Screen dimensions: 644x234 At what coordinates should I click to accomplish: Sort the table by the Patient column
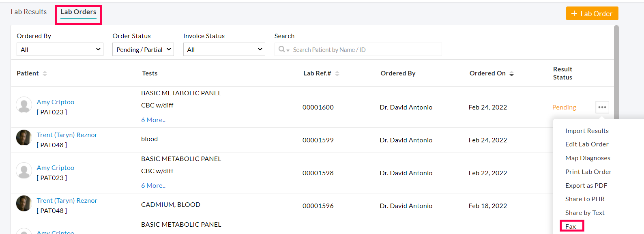click(x=45, y=73)
